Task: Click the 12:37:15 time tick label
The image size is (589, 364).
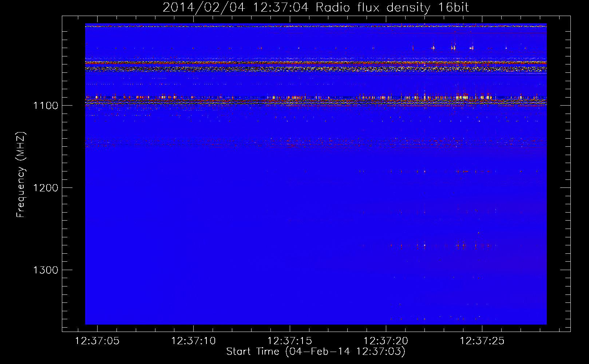Action: pos(290,341)
